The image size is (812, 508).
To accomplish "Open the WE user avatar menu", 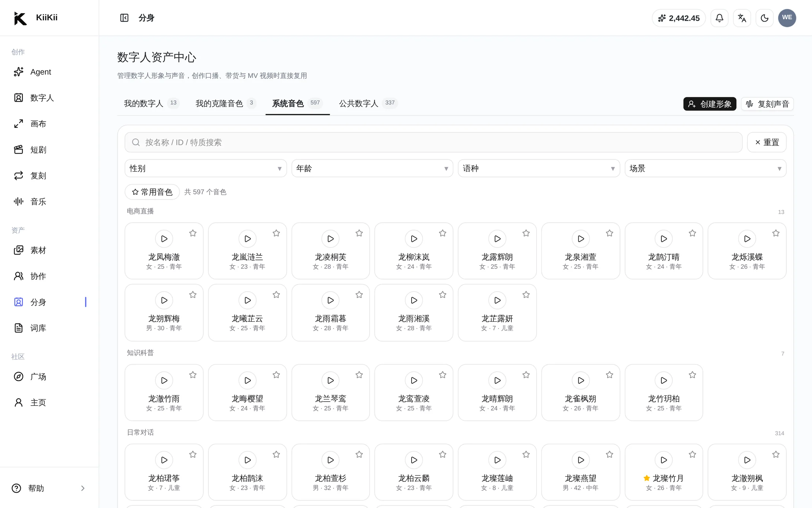I will [x=787, y=18].
